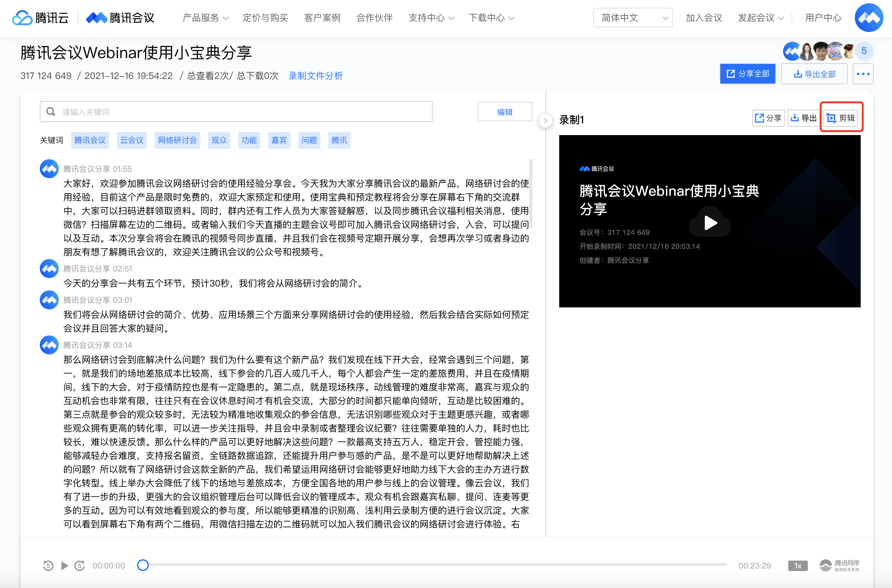Click 加入会议 link
Image resolution: width=892 pixels, height=588 pixels.
click(704, 18)
